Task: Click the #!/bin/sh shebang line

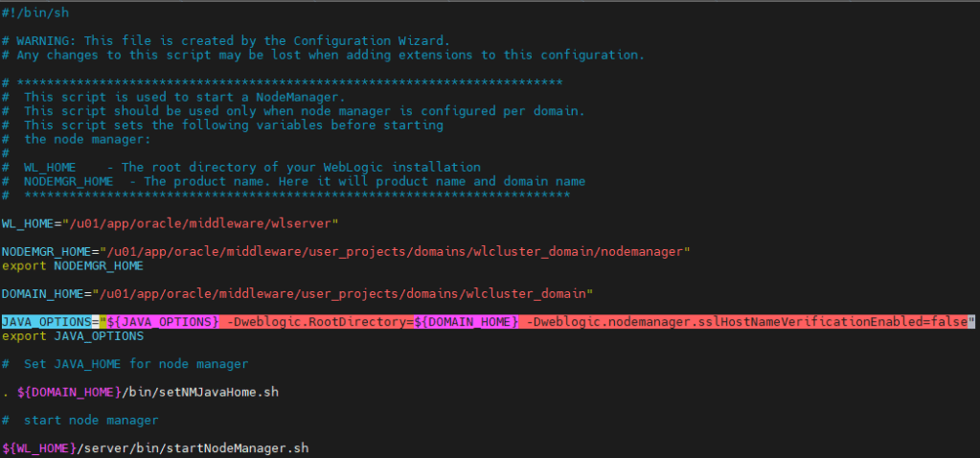Action: coord(34,12)
